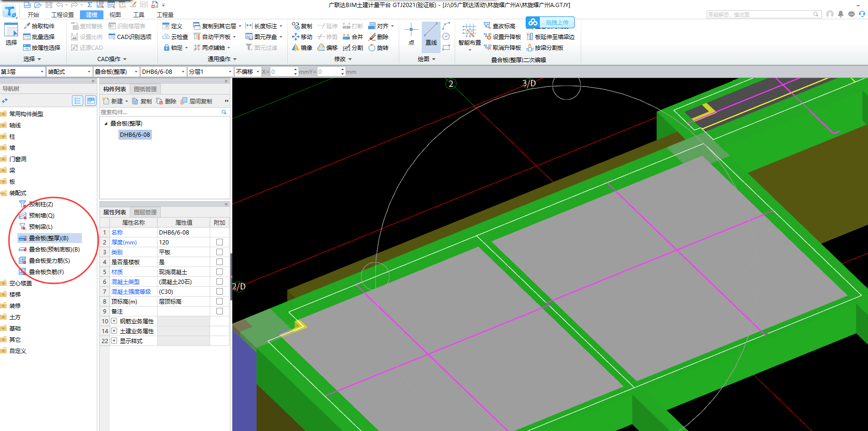Viewport: 868px width, 431px height.
Task: Open 智能布置 smart layout tool
Action: point(469,37)
